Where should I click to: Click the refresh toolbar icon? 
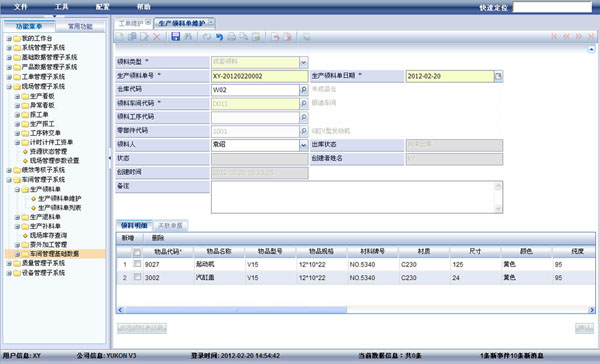coord(207,37)
